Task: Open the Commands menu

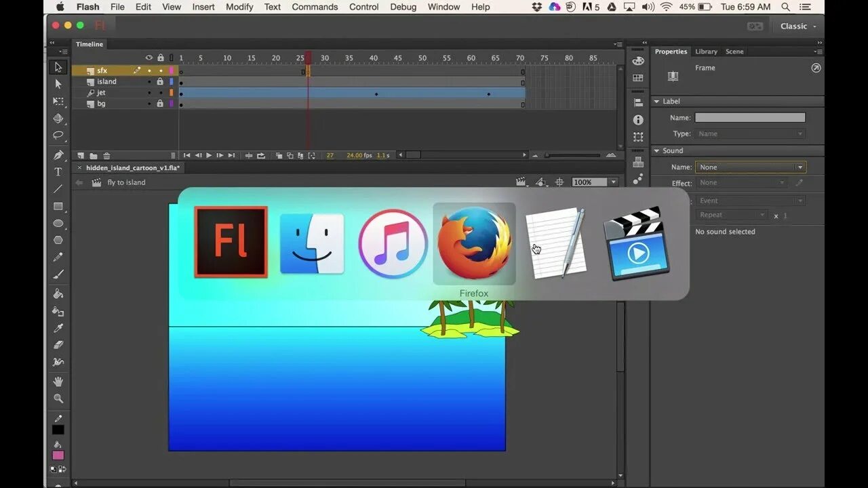Action: (315, 7)
